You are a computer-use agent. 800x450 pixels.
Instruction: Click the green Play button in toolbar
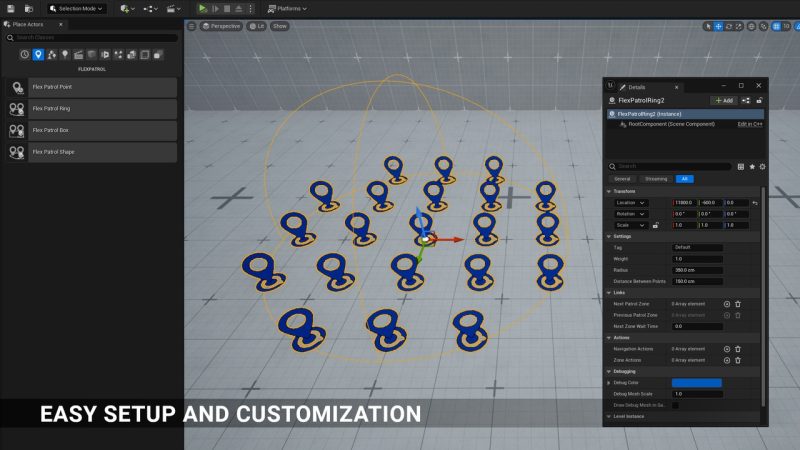coord(202,8)
